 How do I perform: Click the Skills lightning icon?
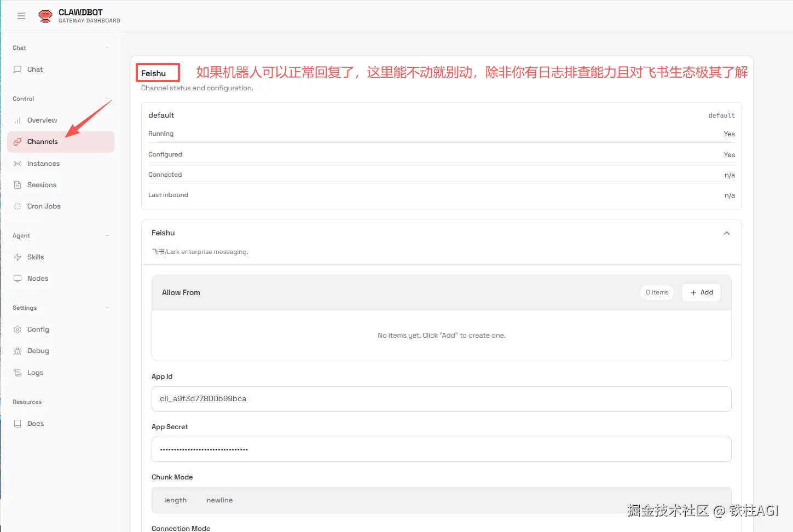coord(18,257)
